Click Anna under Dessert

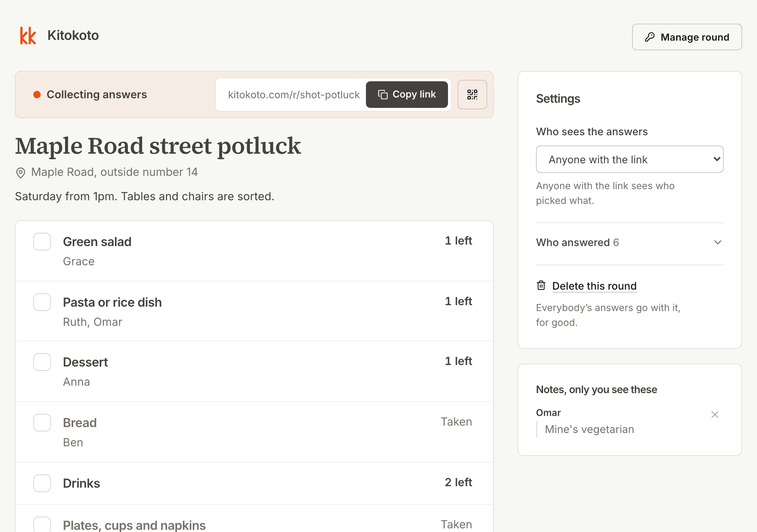tap(77, 382)
